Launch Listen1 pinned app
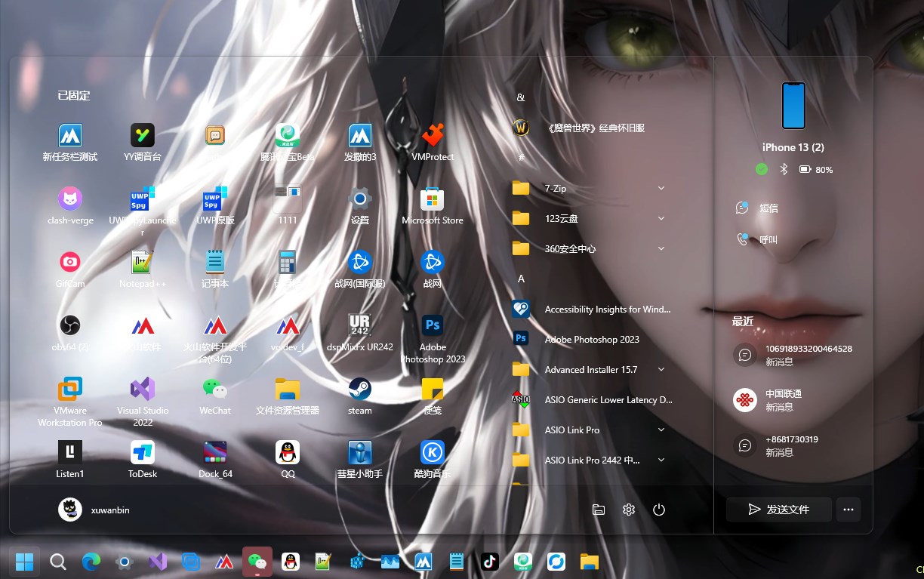The height and width of the screenshot is (579, 924). pos(70,460)
